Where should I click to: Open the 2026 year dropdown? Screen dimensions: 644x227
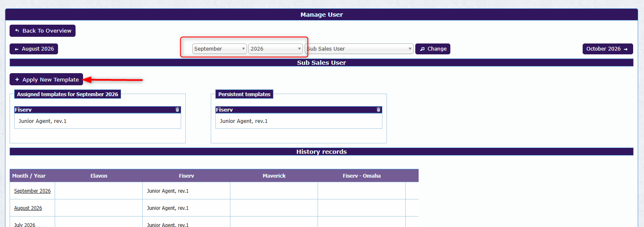(276, 49)
